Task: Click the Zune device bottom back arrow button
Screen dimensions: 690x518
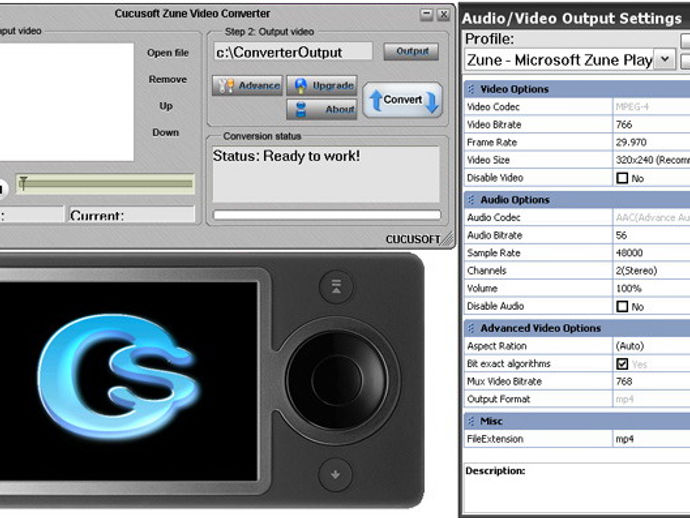Action: click(335, 474)
